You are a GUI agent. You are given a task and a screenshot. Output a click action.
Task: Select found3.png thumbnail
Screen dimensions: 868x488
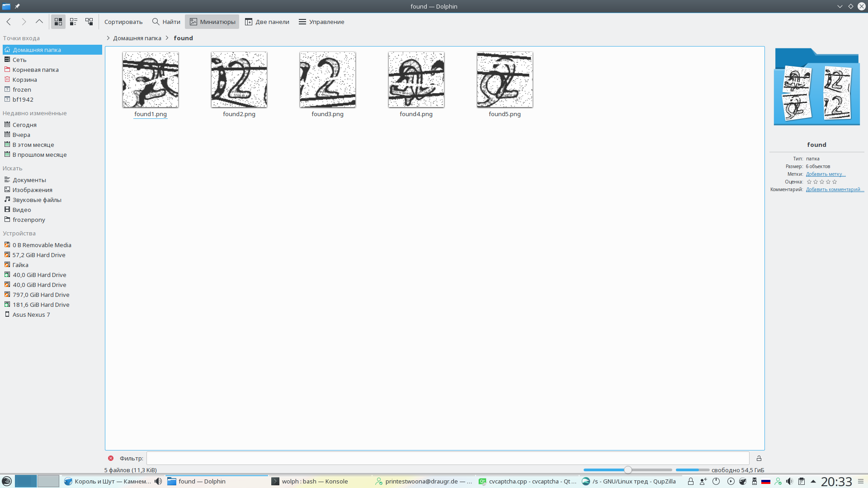(328, 80)
